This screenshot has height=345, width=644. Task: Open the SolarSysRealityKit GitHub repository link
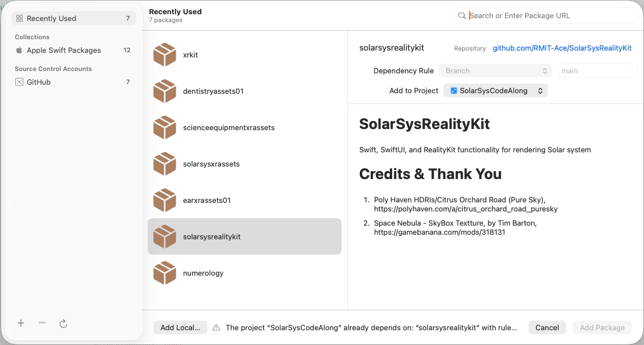pyautogui.click(x=562, y=48)
